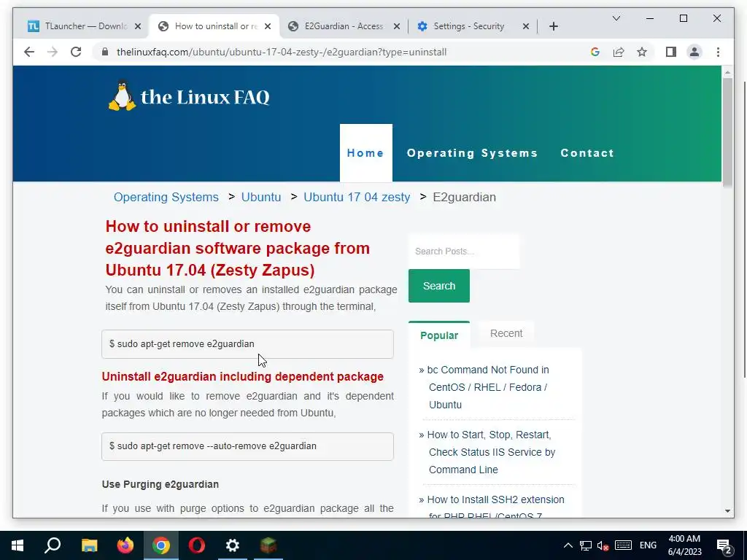Click the red How to uninstall heading

point(237,248)
